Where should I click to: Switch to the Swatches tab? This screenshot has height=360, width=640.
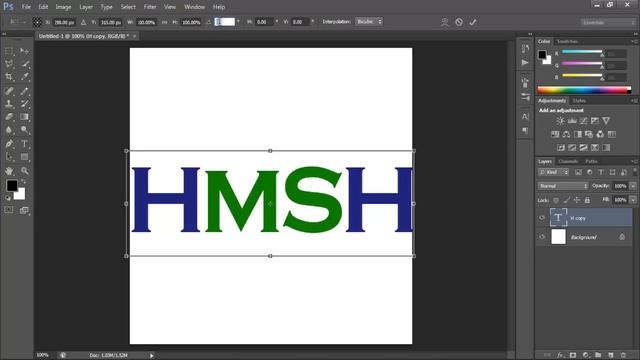567,41
